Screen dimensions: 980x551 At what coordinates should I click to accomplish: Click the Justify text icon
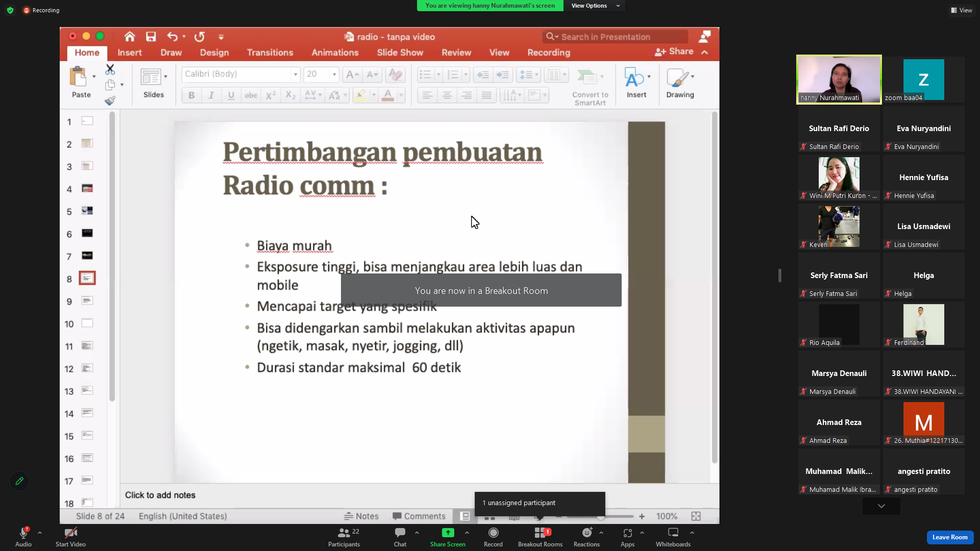click(487, 95)
